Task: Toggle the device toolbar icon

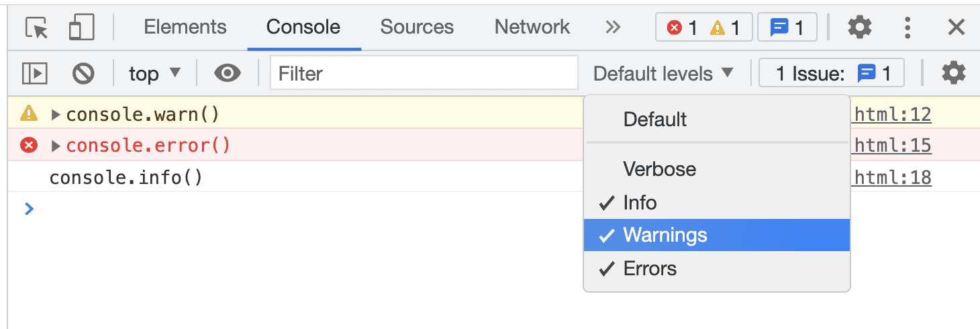Action: tap(82, 28)
